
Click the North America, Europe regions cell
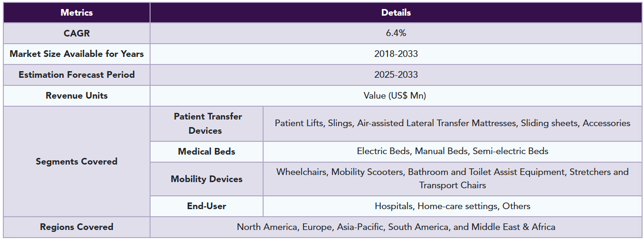pos(396,227)
